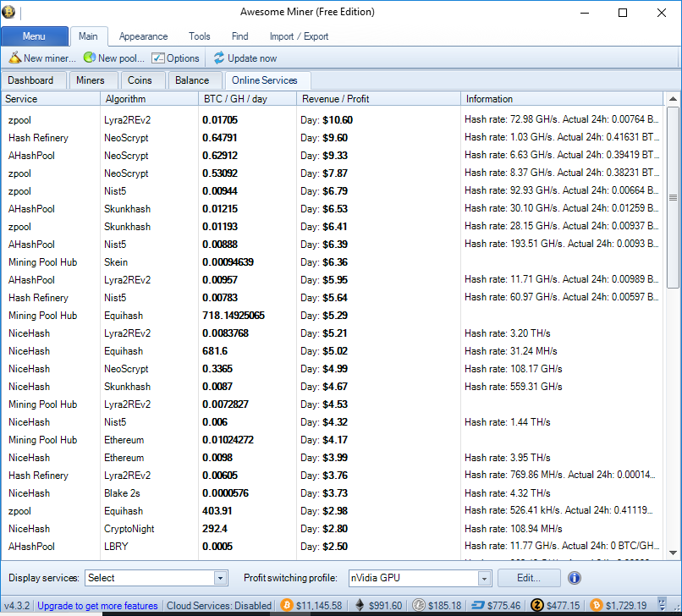Image resolution: width=682 pixels, height=616 pixels.
Task: Click the Update now refresh arrows icon
Action: [219, 58]
